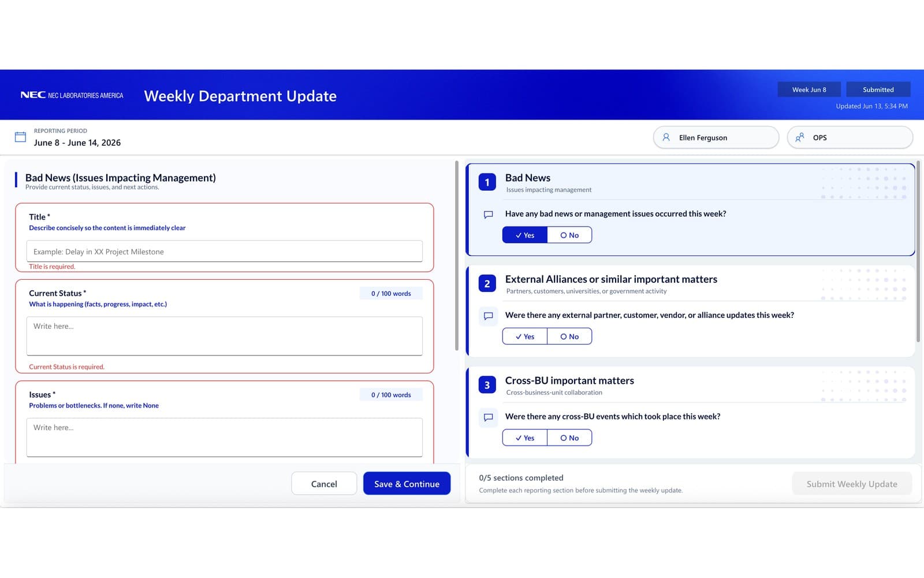Viewport: 924px width, 578px height.
Task: Click '0/5 sections completed' progress text
Action: tap(521, 478)
